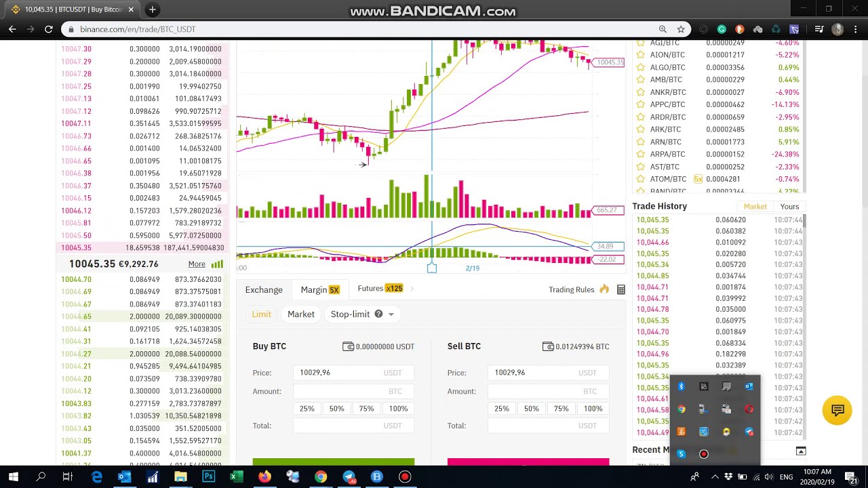Screen dimensions: 868x488
Task: Toggle favorite star for AMB/BTC
Action: [x=640, y=80]
